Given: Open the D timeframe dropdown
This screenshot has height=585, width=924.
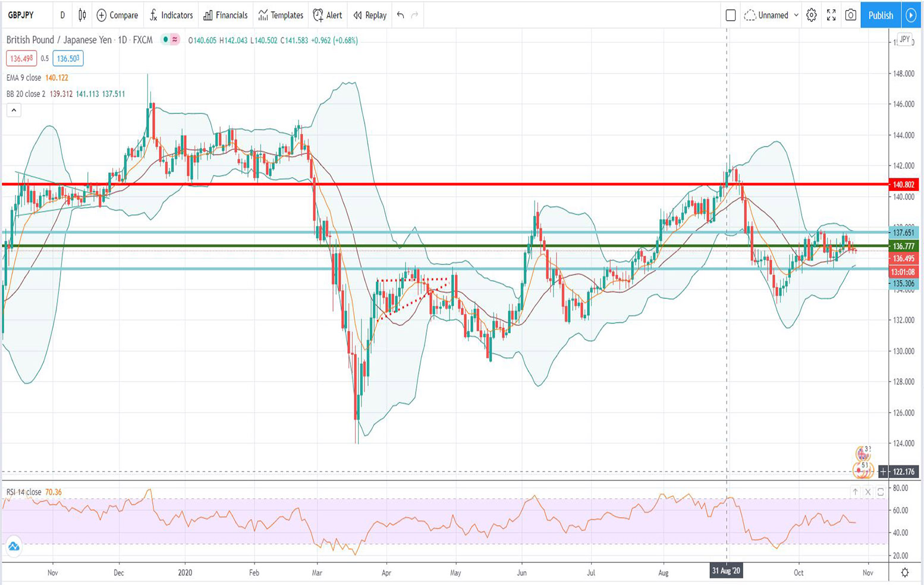Looking at the screenshot, I should click(62, 15).
